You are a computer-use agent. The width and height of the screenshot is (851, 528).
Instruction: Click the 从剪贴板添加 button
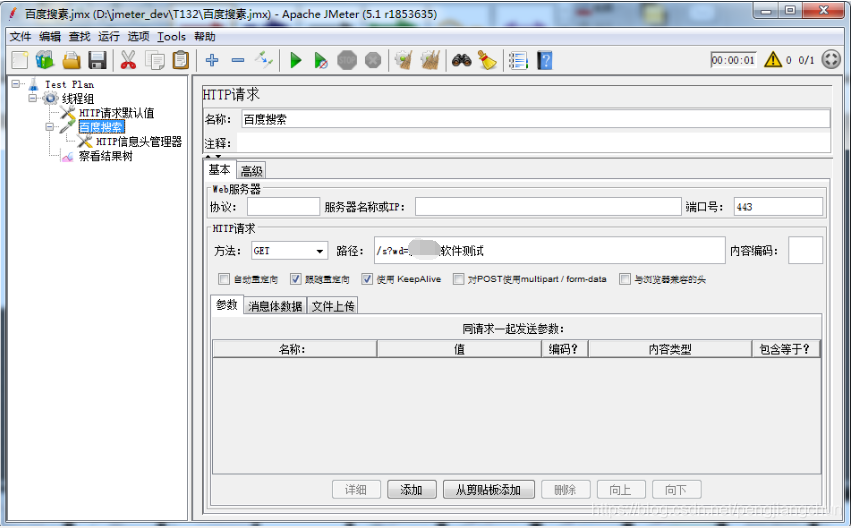(488, 490)
